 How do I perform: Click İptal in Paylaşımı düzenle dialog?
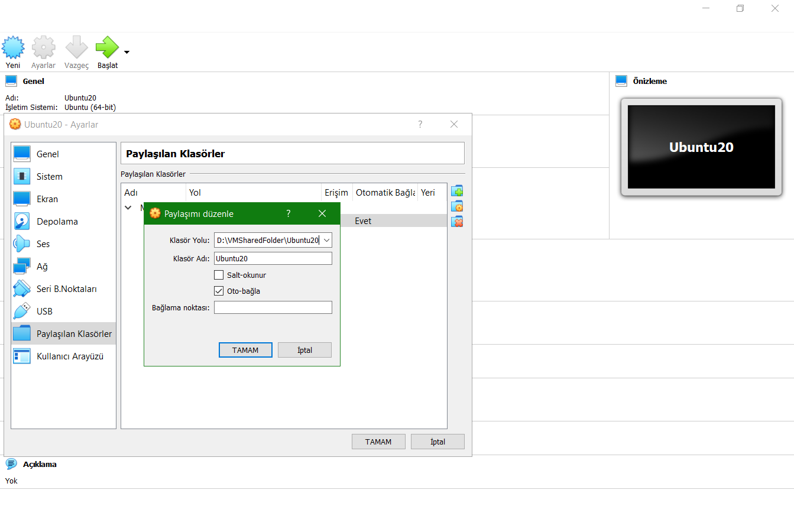(304, 350)
